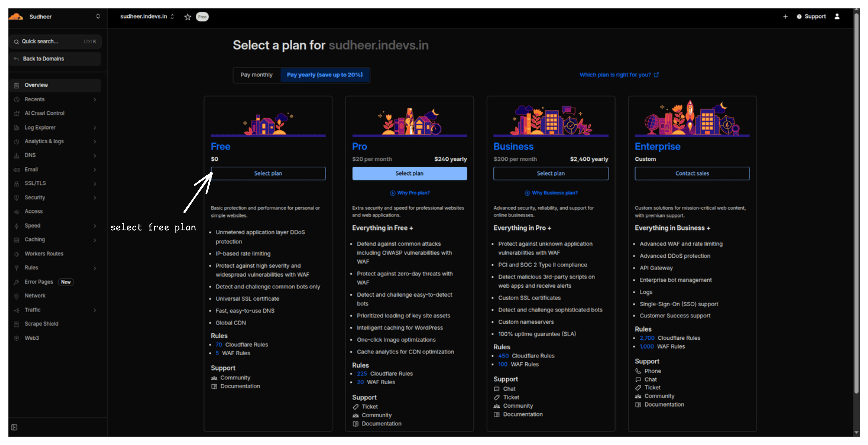Viewport: 868px width, 445px height.
Task: Expand the Email submenu chevron
Action: pyautogui.click(x=95, y=170)
